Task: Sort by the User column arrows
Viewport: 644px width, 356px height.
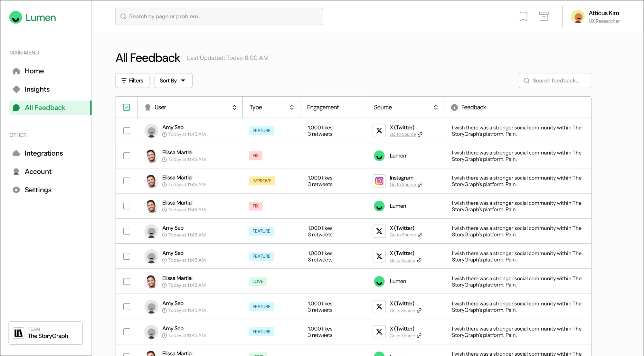Action: click(x=234, y=107)
